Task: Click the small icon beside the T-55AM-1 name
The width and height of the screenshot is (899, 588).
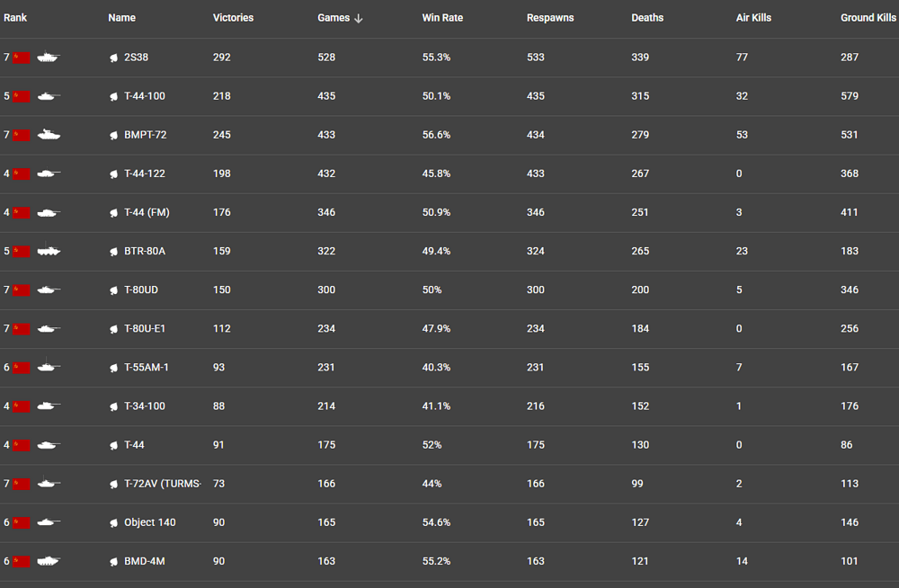Action: 114,368
